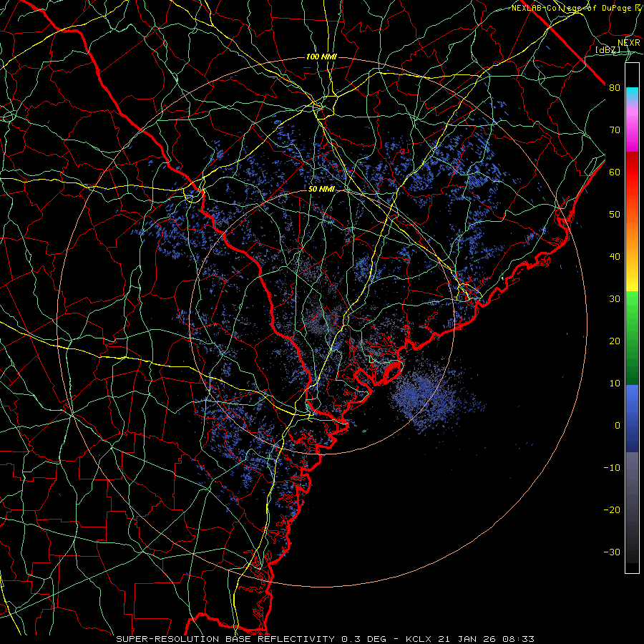Select the 70 value on the dBZ scale

[615, 130]
